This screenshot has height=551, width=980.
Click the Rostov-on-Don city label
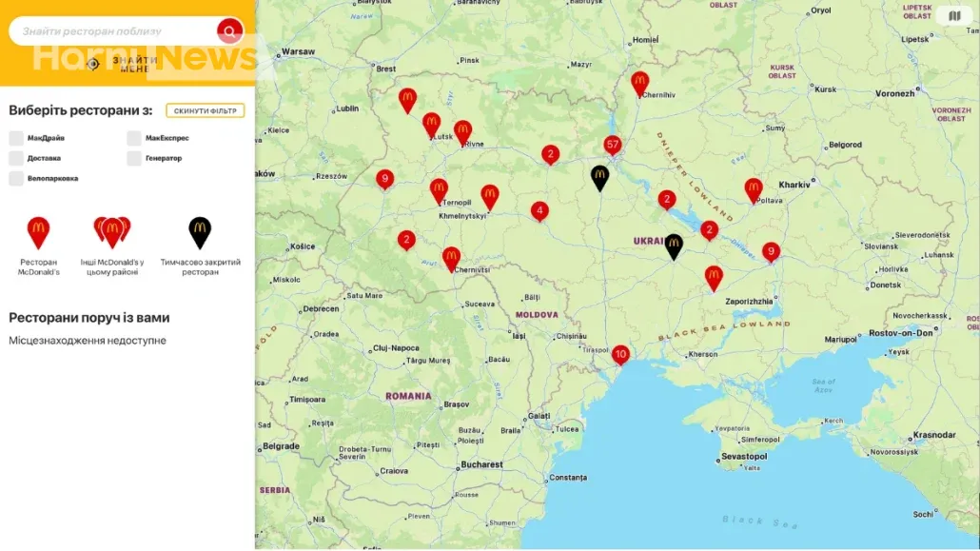tap(901, 333)
